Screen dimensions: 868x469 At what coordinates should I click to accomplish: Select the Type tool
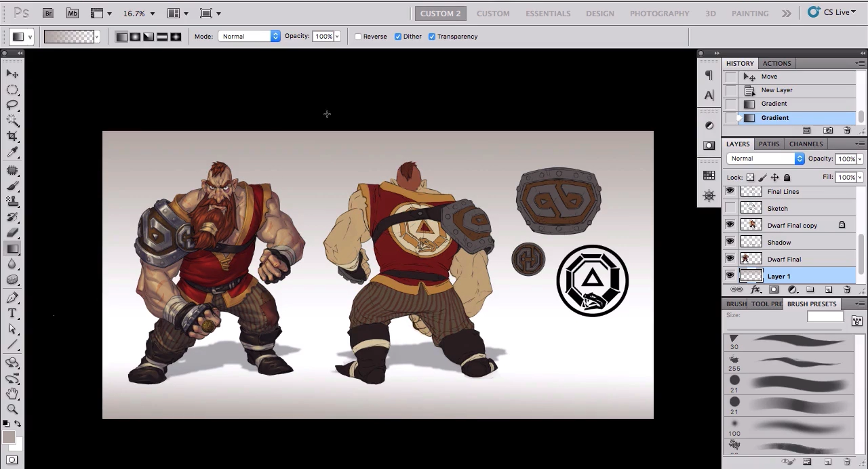12,313
